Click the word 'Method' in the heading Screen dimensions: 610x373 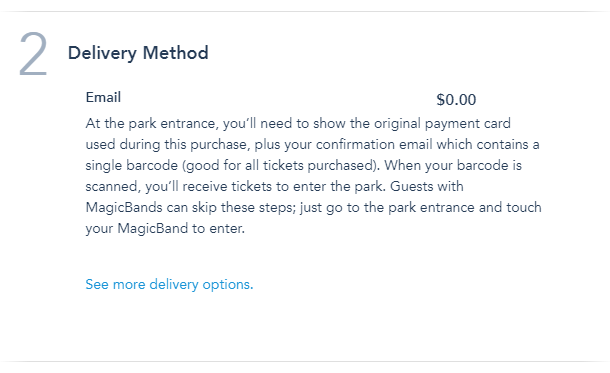pyautogui.click(x=175, y=53)
